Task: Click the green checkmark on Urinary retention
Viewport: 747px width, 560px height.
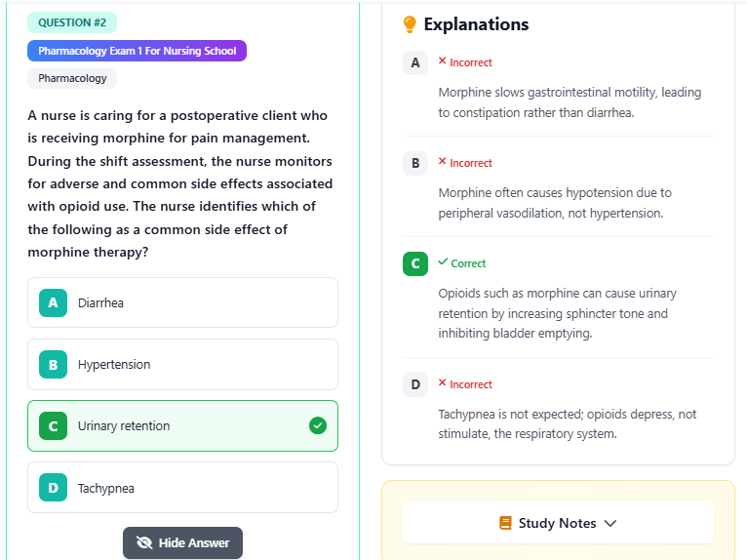Action: 318,425
